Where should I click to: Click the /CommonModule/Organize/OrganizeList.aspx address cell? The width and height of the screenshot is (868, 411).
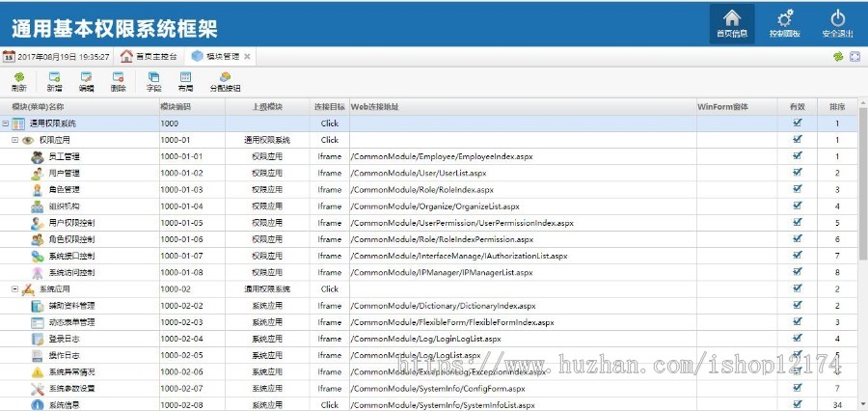pyautogui.click(x=523, y=206)
